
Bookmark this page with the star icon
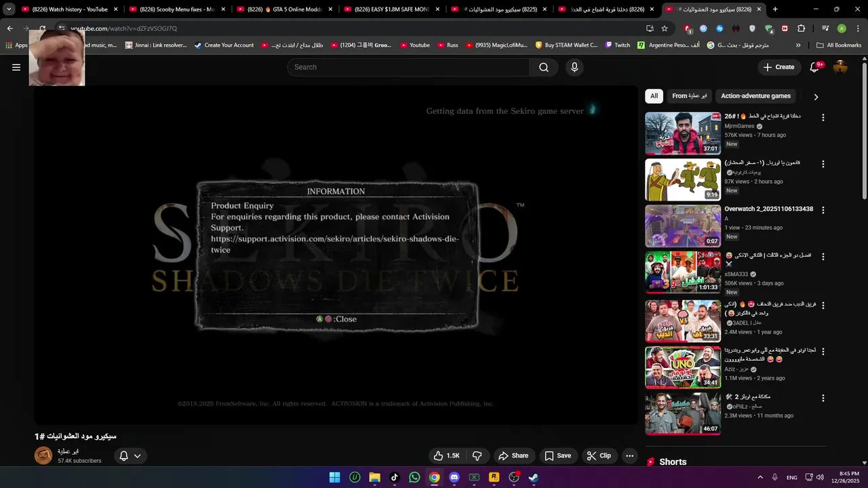click(x=665, y=28)
